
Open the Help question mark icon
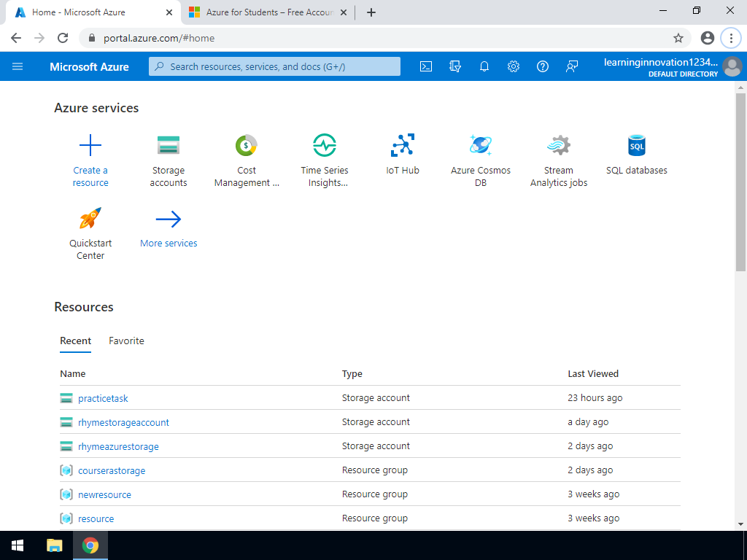pyautogui.click(x=543, y=66)
